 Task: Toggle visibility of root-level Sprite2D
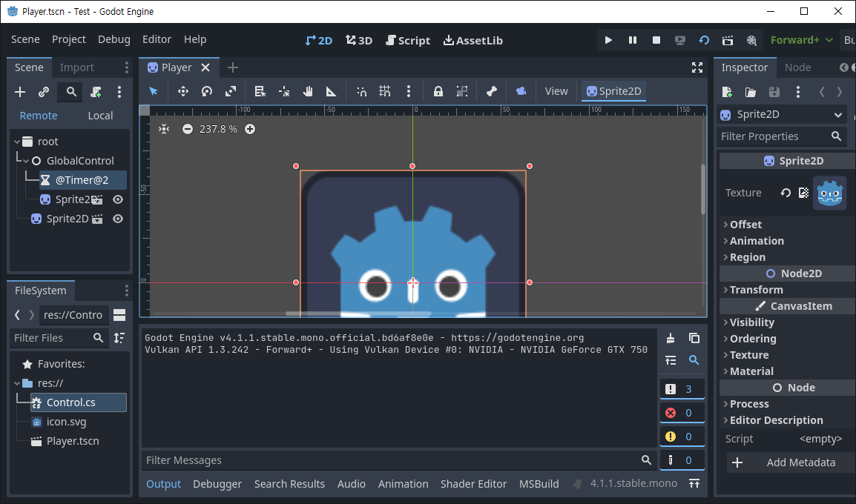[117, 219]
